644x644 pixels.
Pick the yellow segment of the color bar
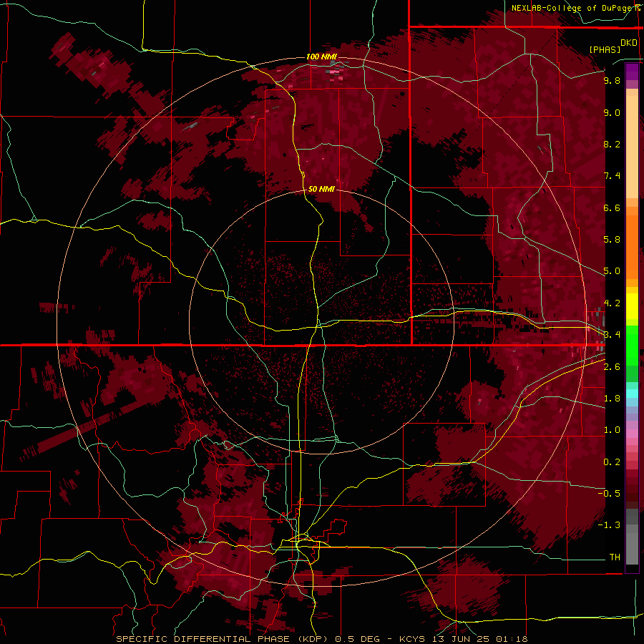point(632,306)
